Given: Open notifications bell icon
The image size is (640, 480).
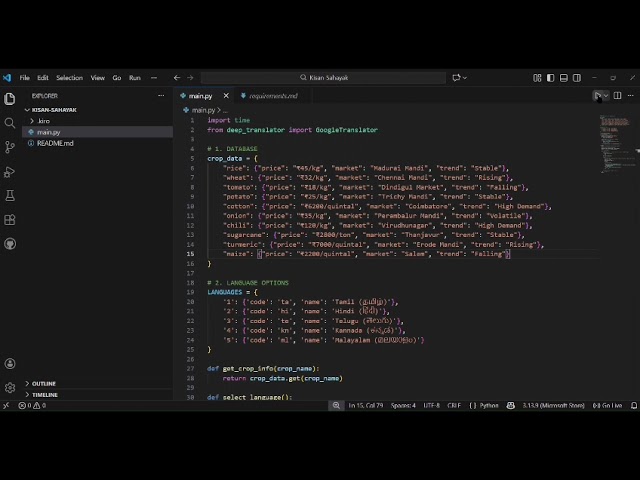Looking at the screenshot, I should tap(634, 405).
